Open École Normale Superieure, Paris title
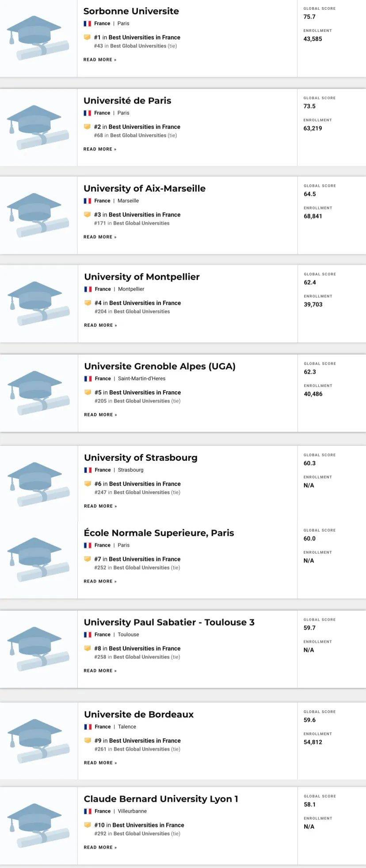366x868 pixels. 159,533
